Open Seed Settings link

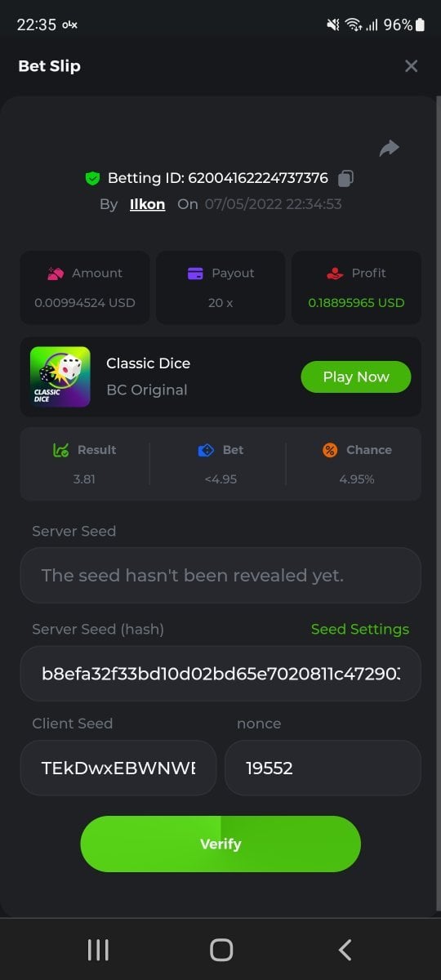[360, 629]
